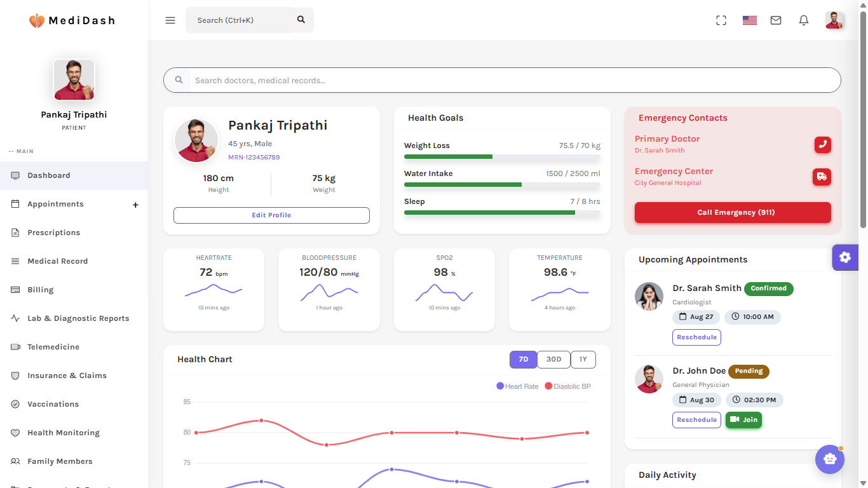
Task: Open the user avatar menu in header
Action: [x=835, y=20]
